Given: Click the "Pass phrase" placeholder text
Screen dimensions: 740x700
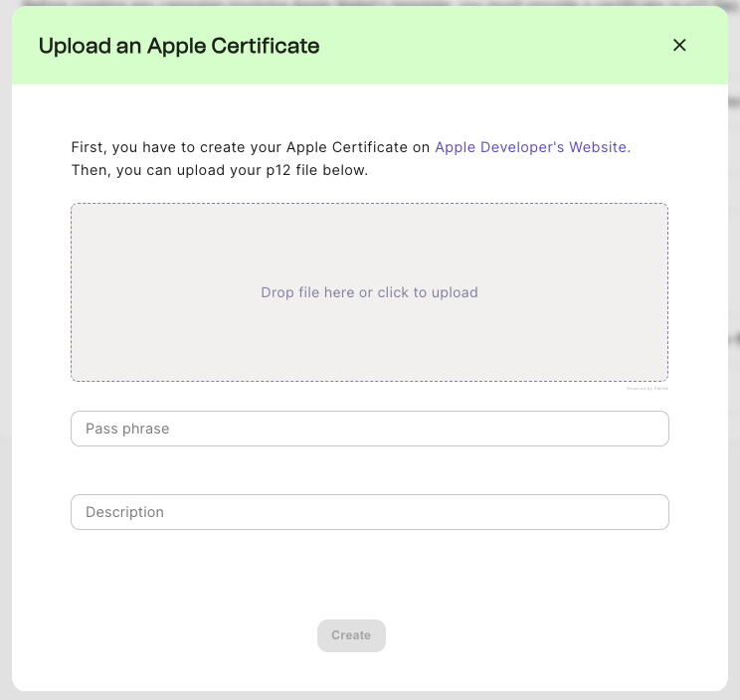Looking at the screenshot, I should point(127,429).
